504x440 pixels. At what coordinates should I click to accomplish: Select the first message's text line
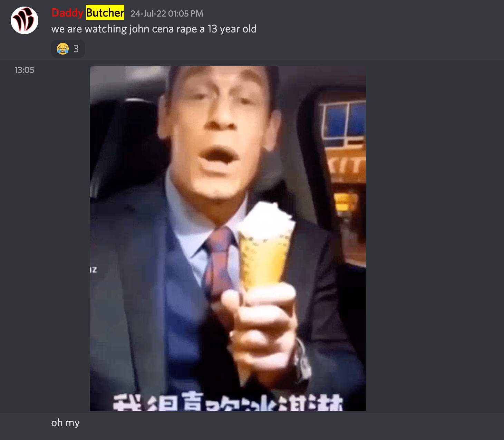click(154, 29)
